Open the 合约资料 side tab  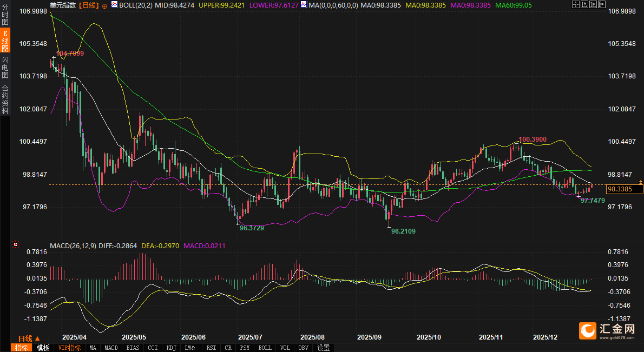[5, 99]
